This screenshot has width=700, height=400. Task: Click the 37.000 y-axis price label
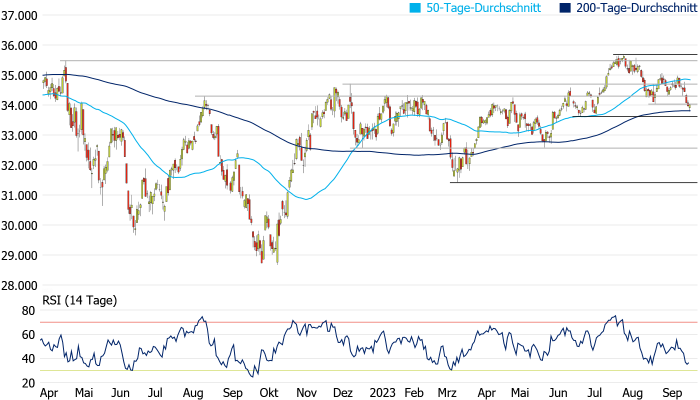click(x=19, y=16)
